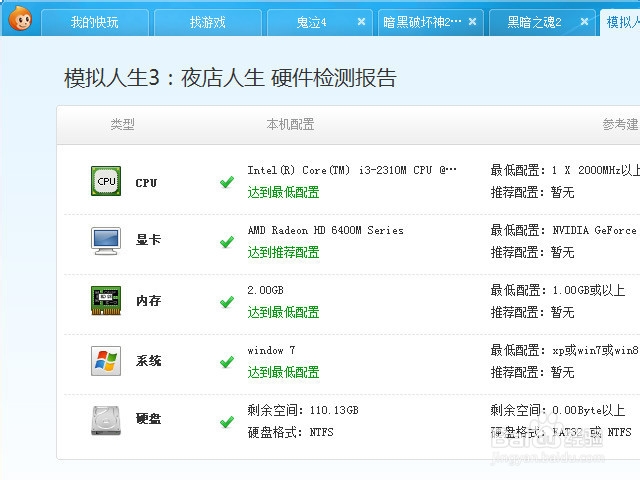640x480 pixels.
Task: Click the 参考建 column header
Action: click(621, 124)
